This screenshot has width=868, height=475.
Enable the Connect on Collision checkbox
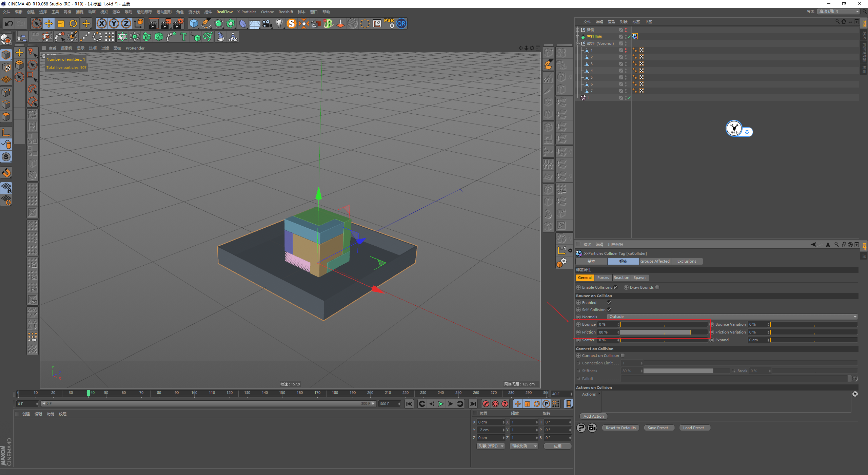tap(623, 356)
